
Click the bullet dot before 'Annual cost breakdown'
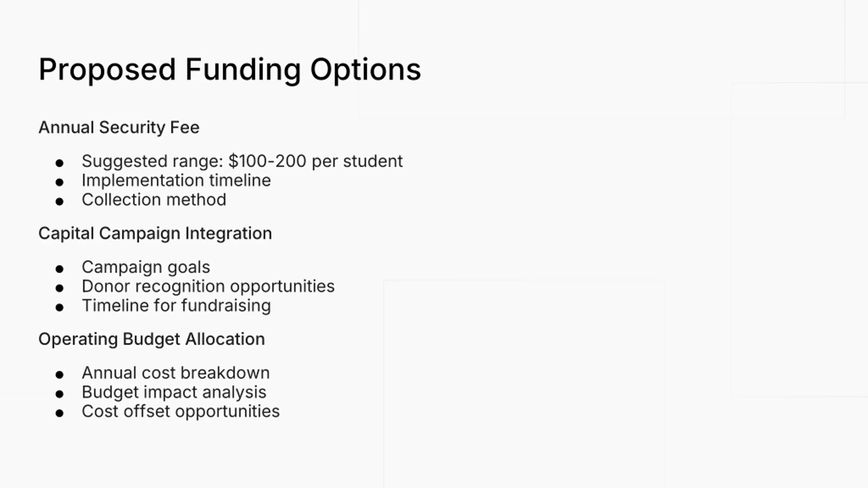click(60, 375)
